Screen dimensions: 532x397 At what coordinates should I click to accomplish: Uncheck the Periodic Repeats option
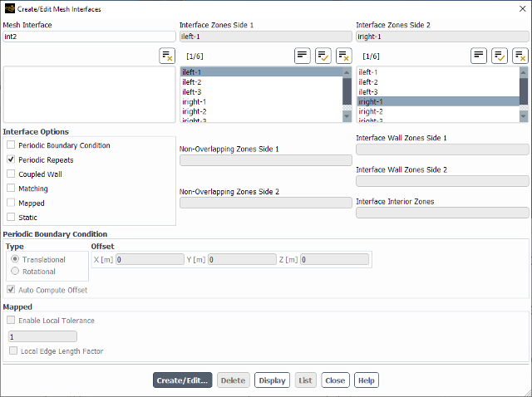click(x=11, y=159)
